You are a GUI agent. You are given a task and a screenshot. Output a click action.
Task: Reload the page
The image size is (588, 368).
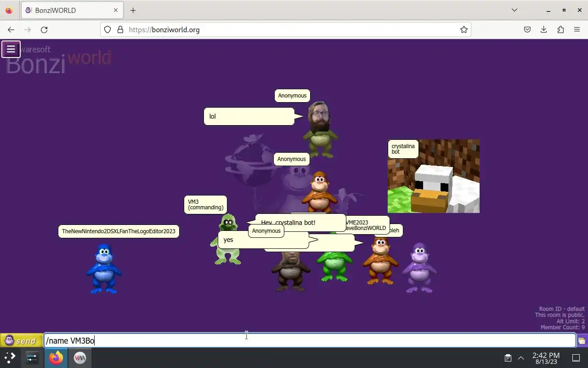click(44, 29)
